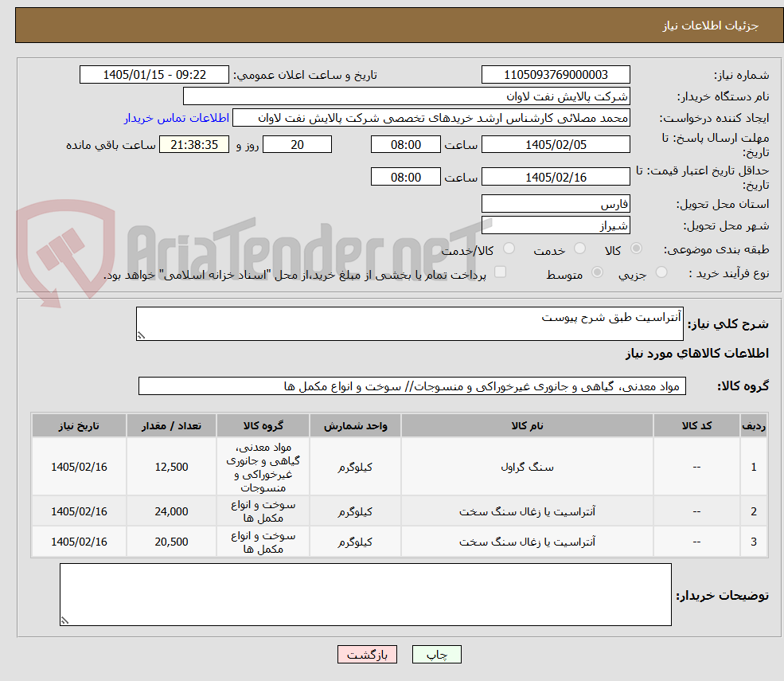Click the price validity date 1405/02/16 field
The height and width of the screenshot is (681, 784).
click(x=556, y=177)
